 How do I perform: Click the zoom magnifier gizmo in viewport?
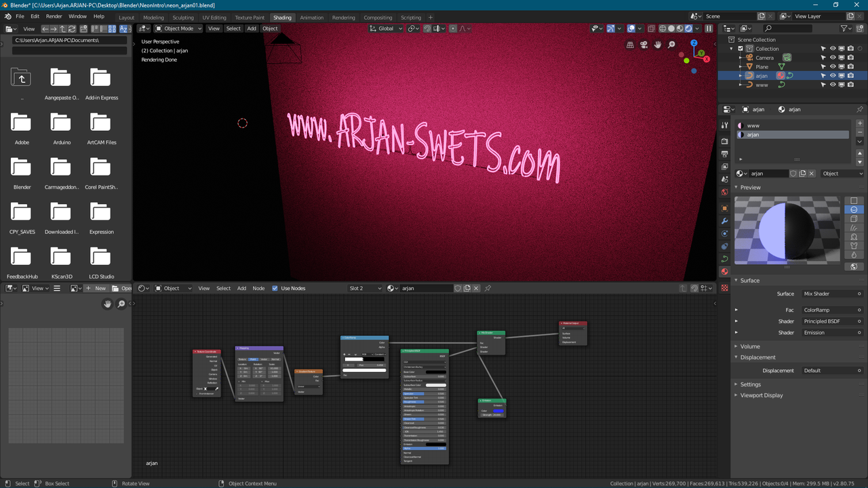click(671, 45)
